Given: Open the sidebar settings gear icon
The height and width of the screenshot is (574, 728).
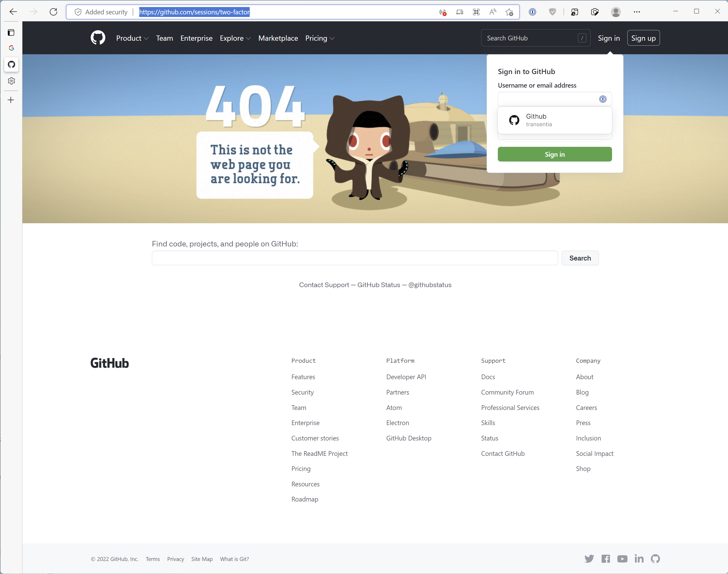Looking at the screenshot, I should (x=11, y=81).
